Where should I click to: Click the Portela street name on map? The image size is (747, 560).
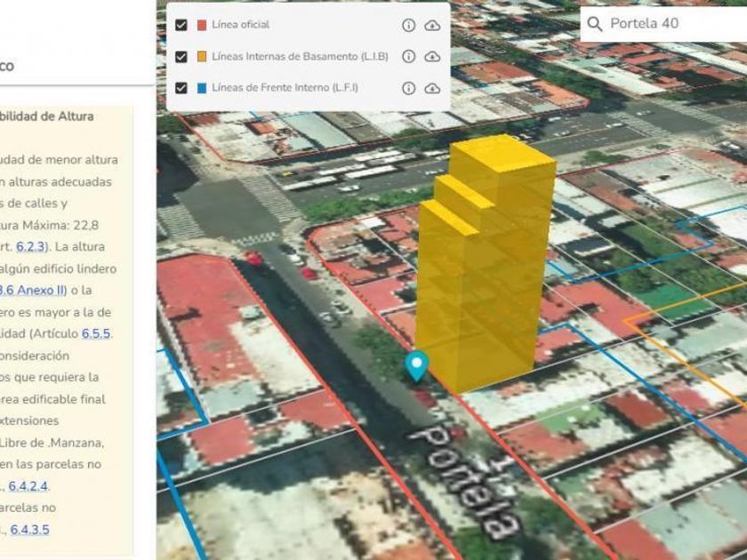click(466, 482)
